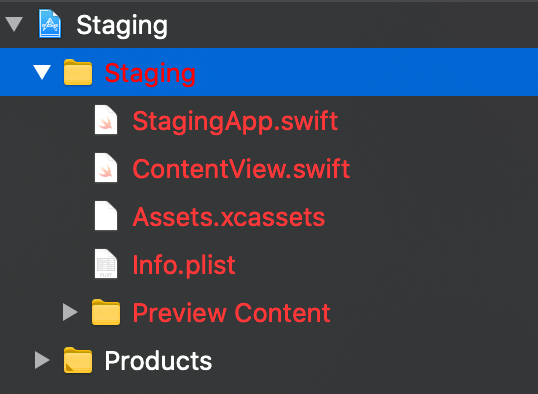The height and width of the screenshot is (394, 538).
Task: Open StagingApp.swift in the navigator
Action: [235, 121]
